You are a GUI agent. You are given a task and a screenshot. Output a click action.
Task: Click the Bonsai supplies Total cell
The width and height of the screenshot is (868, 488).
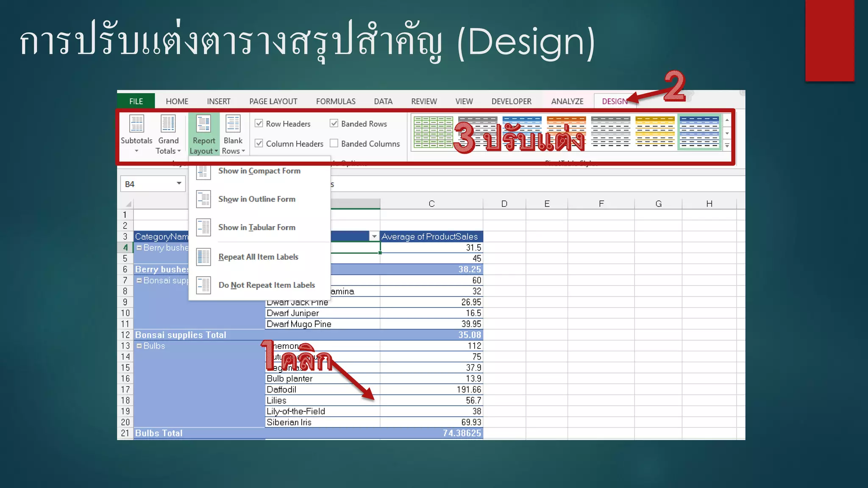tap(199, 335)
